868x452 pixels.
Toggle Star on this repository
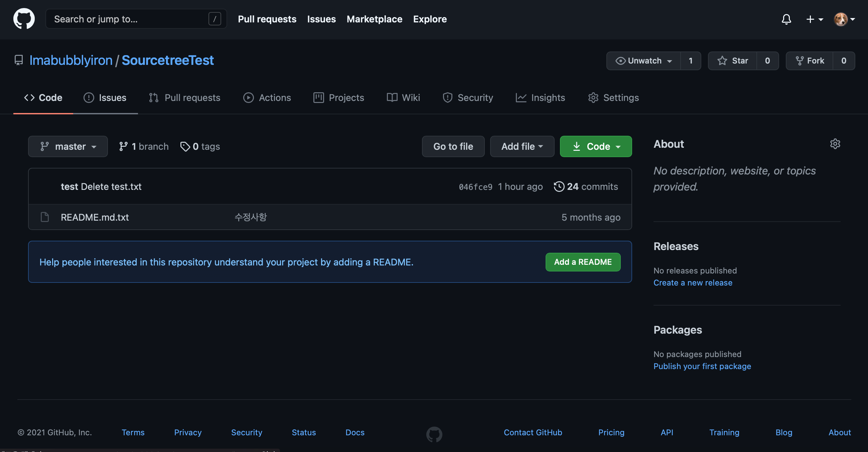tap(733, 61)
